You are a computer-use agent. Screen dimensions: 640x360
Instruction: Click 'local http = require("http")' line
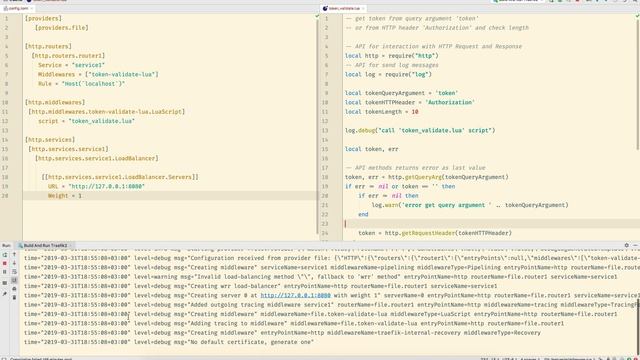pos(391,56)
